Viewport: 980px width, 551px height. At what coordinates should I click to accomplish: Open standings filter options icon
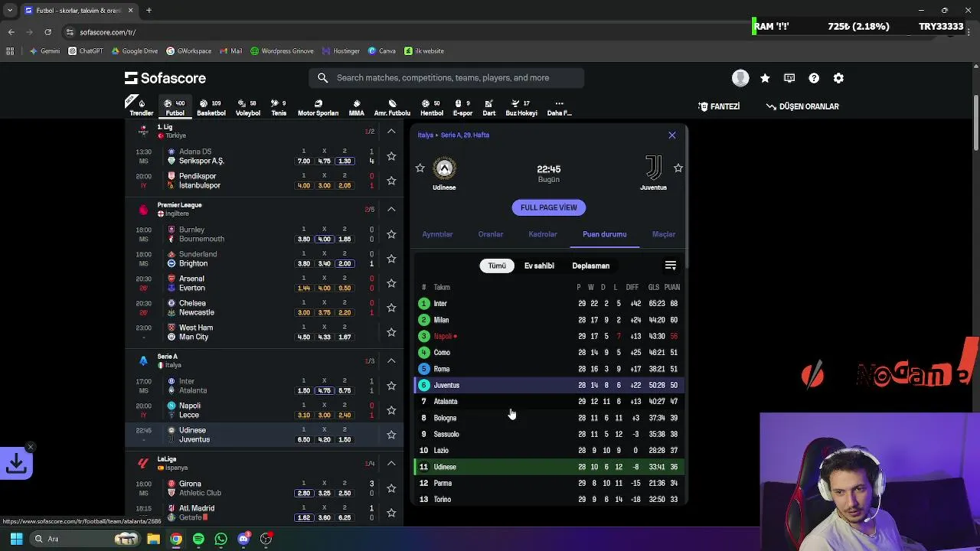[x=671, y=266]
